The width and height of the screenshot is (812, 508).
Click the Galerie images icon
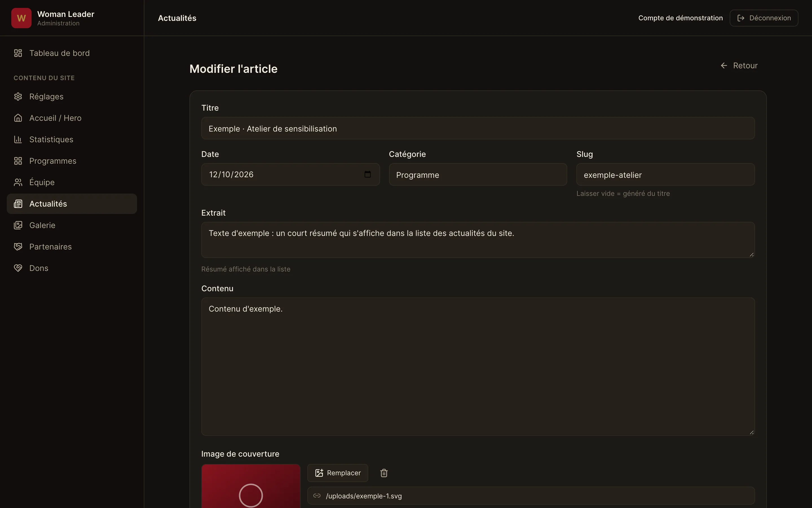point(18,225)
